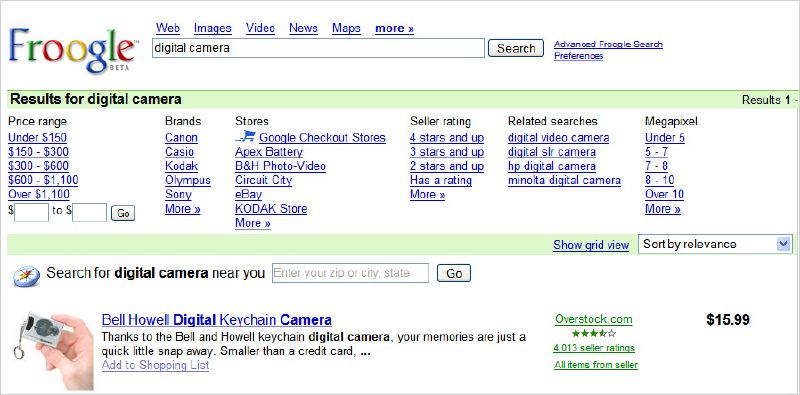Screen dimensions: 800x395
Task: Add keychain camera to Shopping List
Action: 155,365
